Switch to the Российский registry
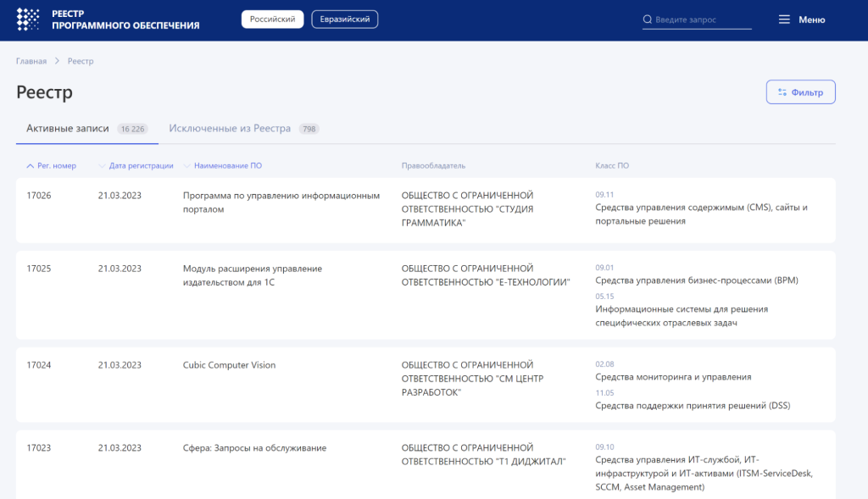Image resolution: width=868 pixels, height=499 pixels. 272,18
